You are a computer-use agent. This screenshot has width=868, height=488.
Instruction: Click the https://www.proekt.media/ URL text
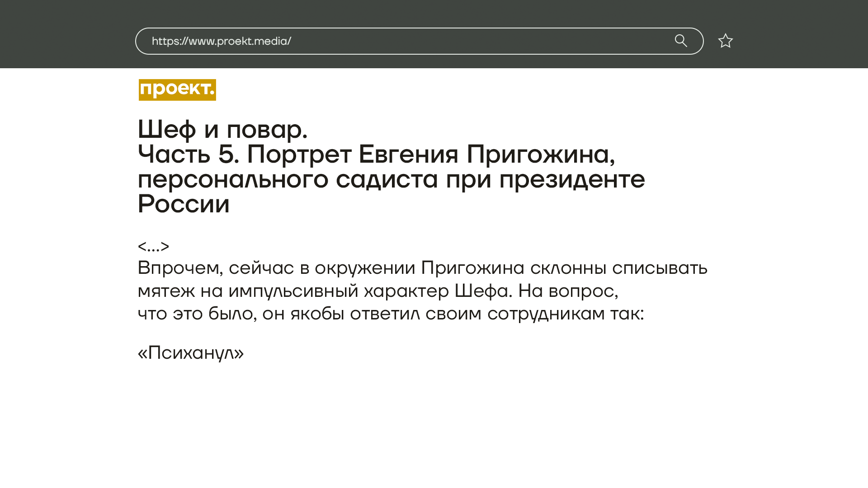point(221,41)
